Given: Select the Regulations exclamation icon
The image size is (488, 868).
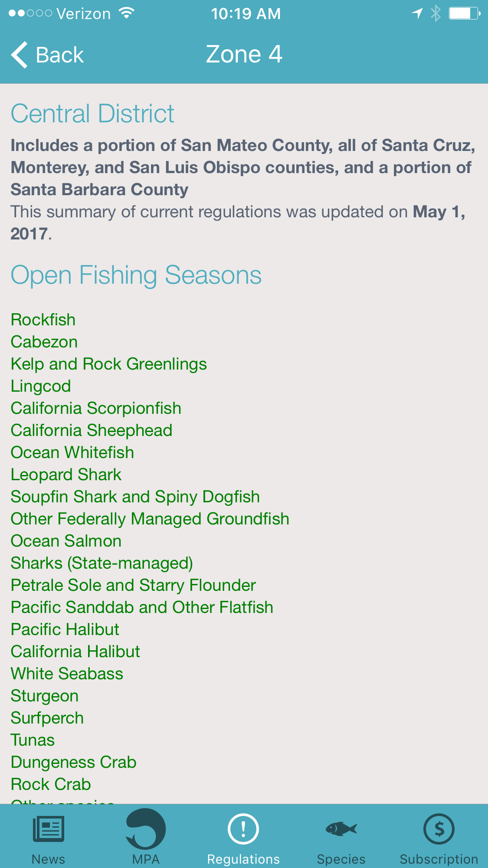Looking at the screenshot, I should click(x=243, y=829).
